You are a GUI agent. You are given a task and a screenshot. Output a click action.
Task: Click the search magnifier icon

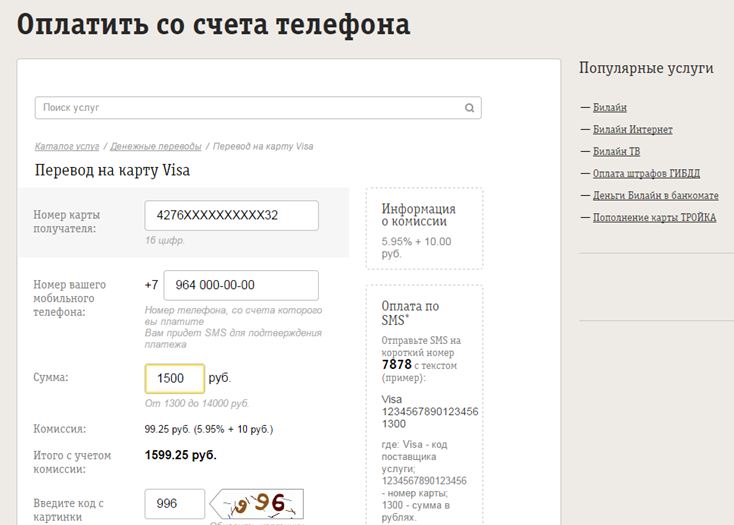(469, 108)
